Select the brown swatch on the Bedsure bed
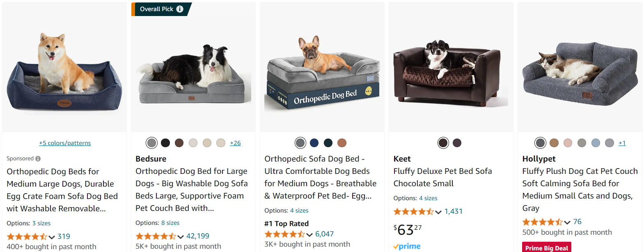Image resolution: width=644 pixels, height=252 pixels. click(x=179, y=143)
